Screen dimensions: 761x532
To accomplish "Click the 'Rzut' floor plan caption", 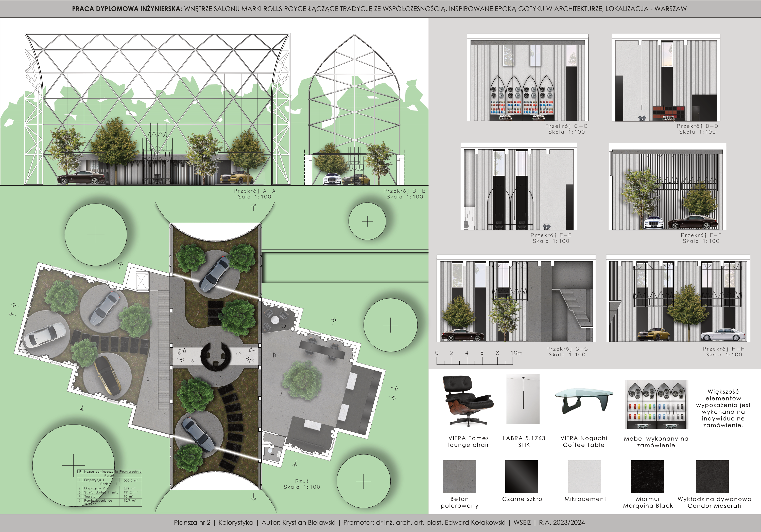I will (302, 481).
